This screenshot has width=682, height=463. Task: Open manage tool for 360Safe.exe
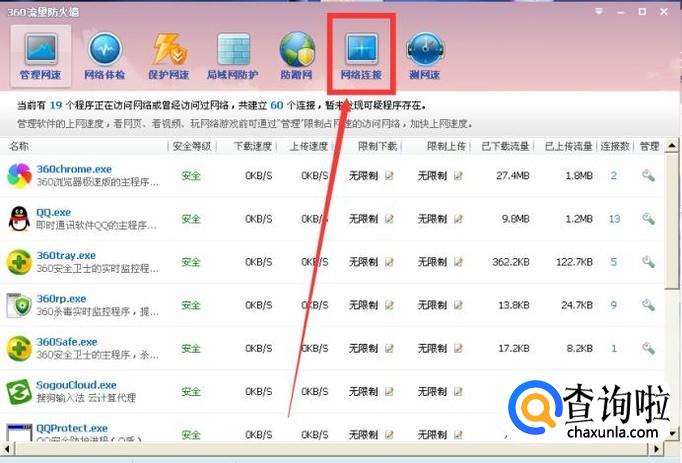(x=648, y=349)
